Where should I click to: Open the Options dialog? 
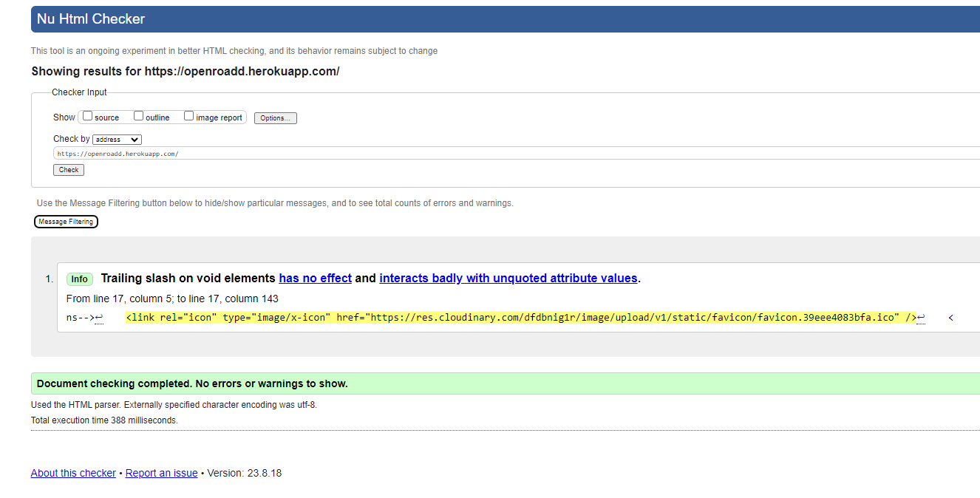275,117
